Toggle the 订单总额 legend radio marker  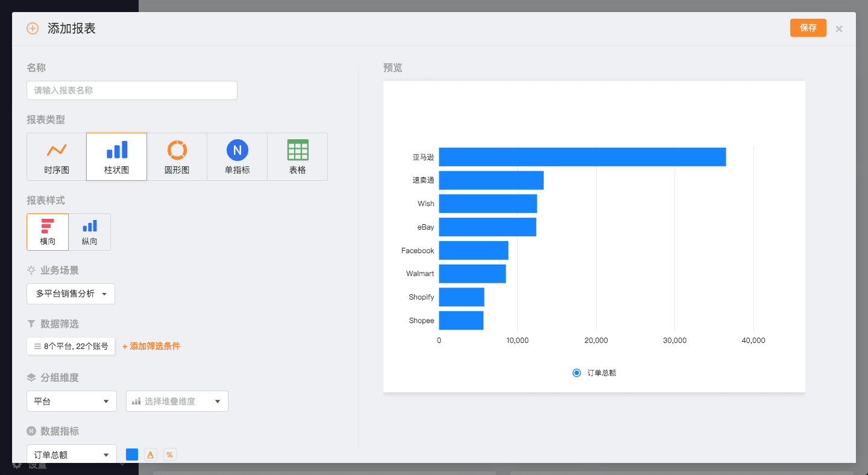click(x=576, y=373)
